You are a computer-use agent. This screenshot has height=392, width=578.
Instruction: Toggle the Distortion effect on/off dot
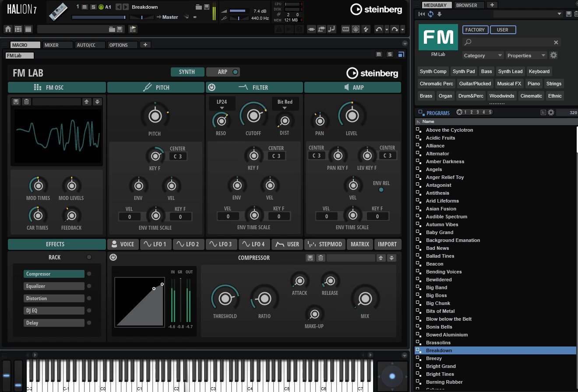click(89, 298)
